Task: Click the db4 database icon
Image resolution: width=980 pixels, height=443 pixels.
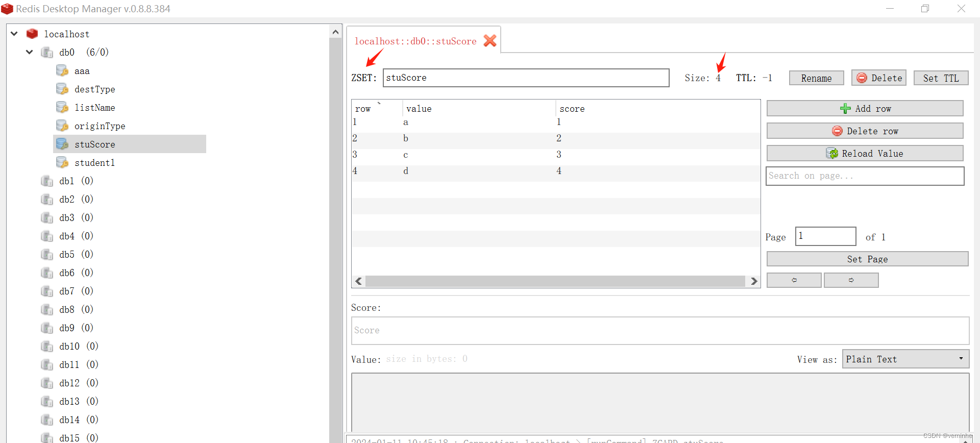Action: pos(47,236)
